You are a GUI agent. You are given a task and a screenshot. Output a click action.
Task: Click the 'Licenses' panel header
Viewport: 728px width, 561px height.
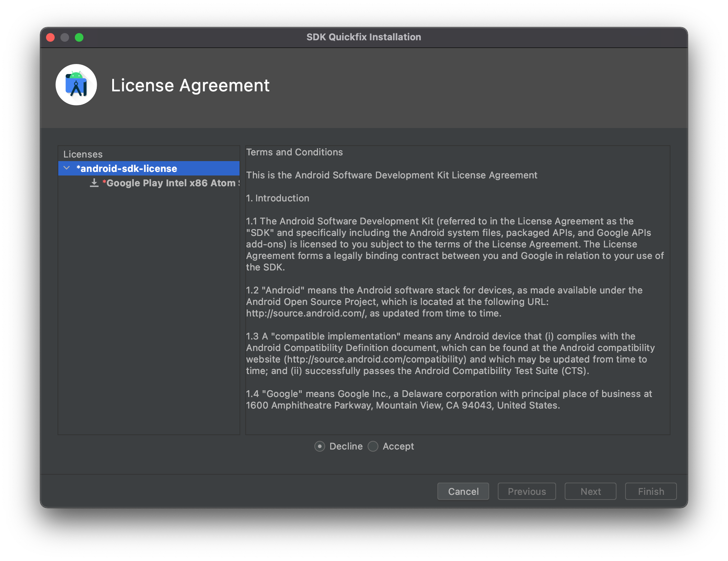83,154
